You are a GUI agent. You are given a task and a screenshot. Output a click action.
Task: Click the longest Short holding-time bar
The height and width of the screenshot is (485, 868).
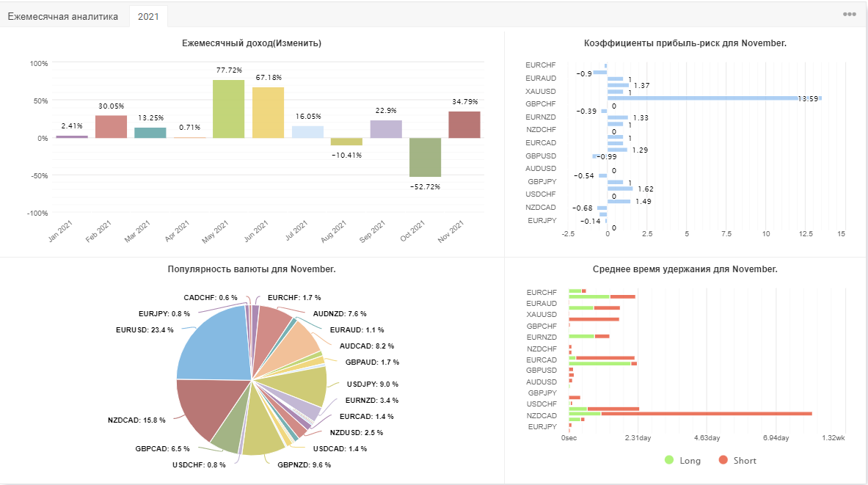click(x=707, y=414)
